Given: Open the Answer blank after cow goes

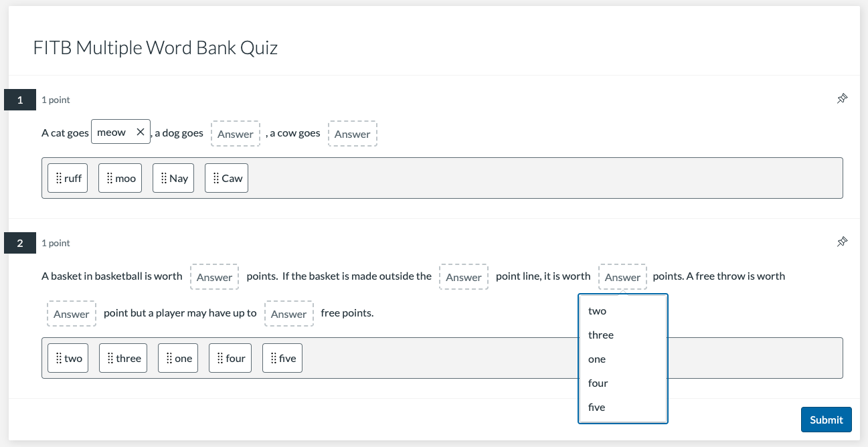Looking at the screenshot, I should click(352, 134).
